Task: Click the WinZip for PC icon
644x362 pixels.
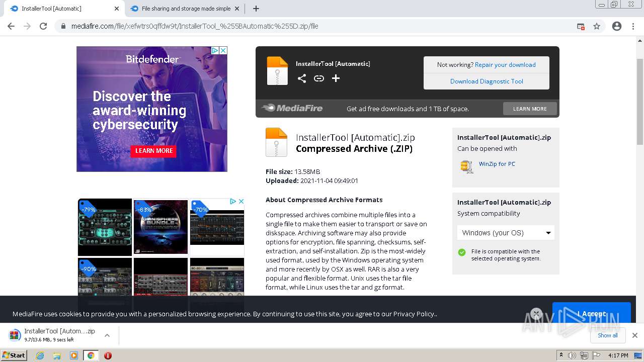Action: tap(467, 166)
